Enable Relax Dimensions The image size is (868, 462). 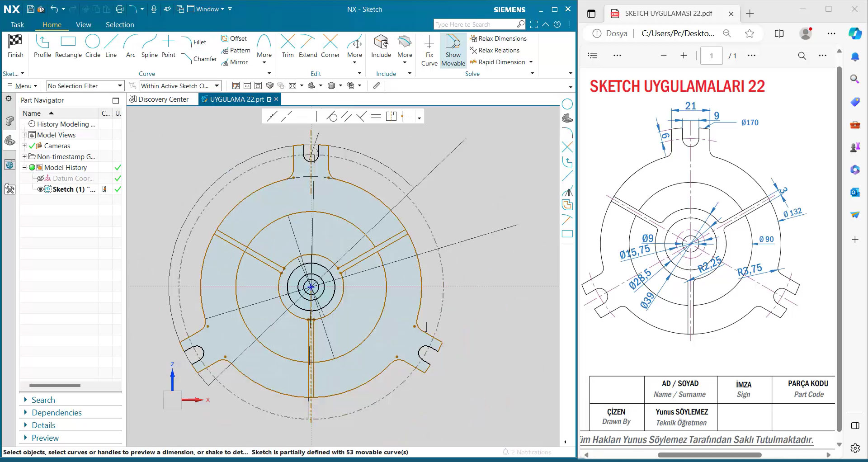click(499, 38)
